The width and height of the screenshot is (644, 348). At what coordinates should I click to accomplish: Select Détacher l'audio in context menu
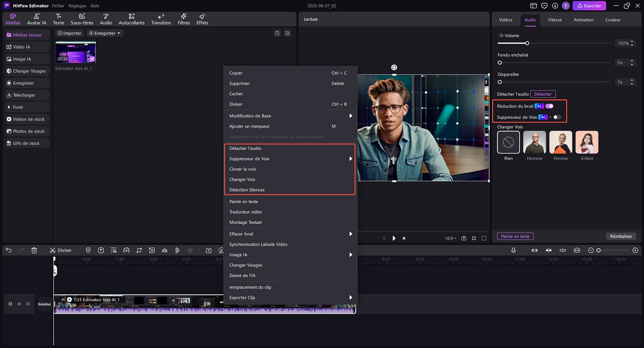coord(290,148)
